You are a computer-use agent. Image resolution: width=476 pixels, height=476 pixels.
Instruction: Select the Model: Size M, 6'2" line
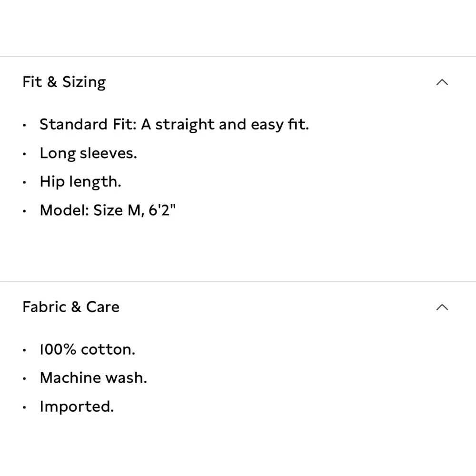click(x=108, y=210)
